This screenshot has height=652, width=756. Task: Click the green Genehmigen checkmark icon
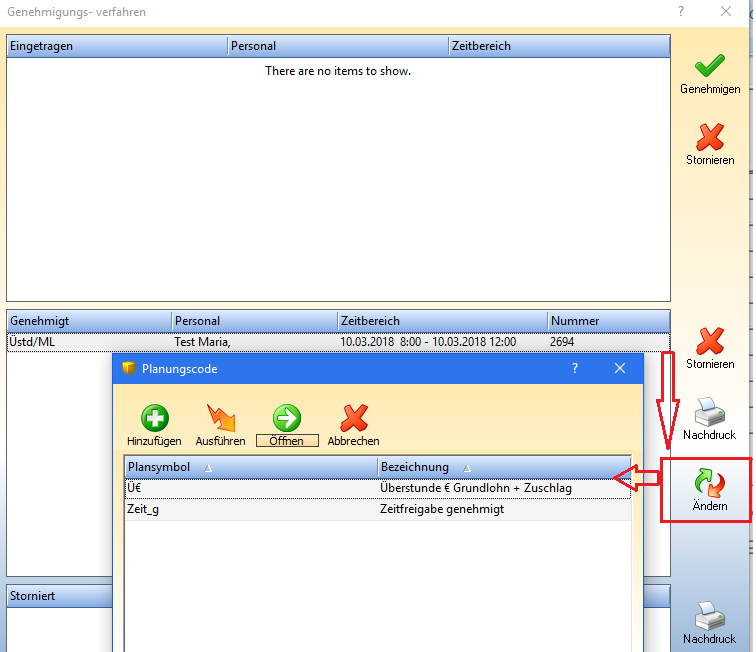710,66
